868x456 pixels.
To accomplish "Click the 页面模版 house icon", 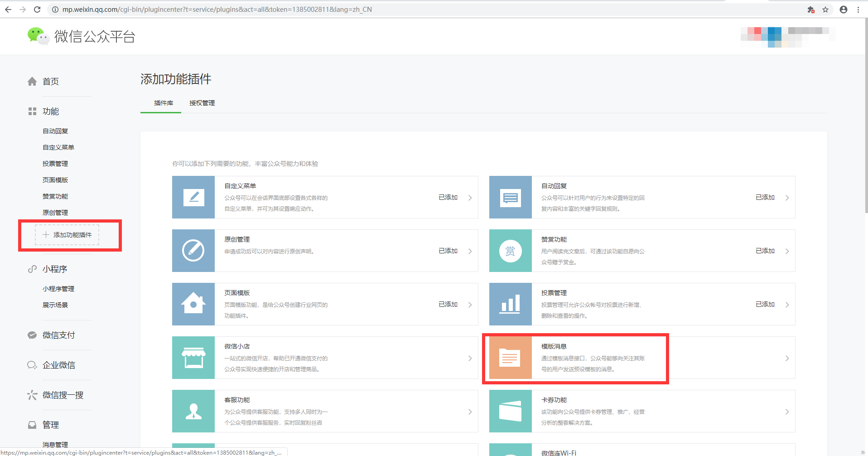I will (193, 304).
